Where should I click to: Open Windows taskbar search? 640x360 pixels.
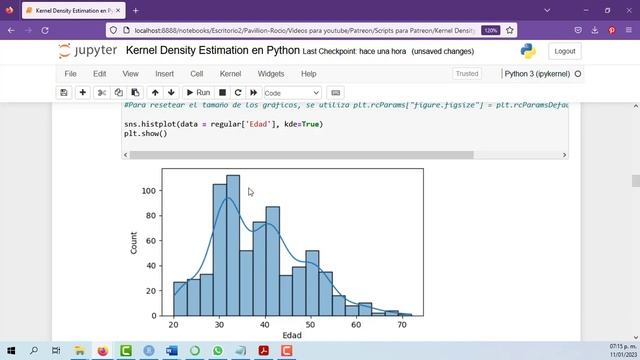coord(34,351)
